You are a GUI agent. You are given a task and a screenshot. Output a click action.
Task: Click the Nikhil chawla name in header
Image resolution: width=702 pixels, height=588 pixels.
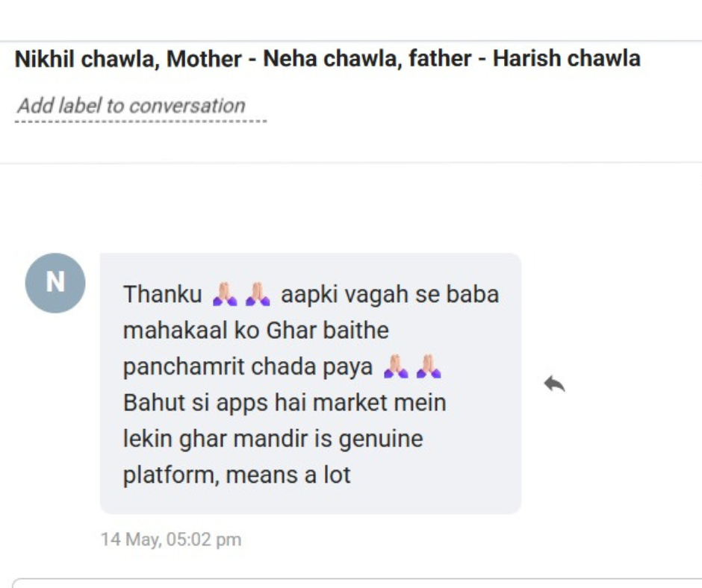(x=84, y=59)
